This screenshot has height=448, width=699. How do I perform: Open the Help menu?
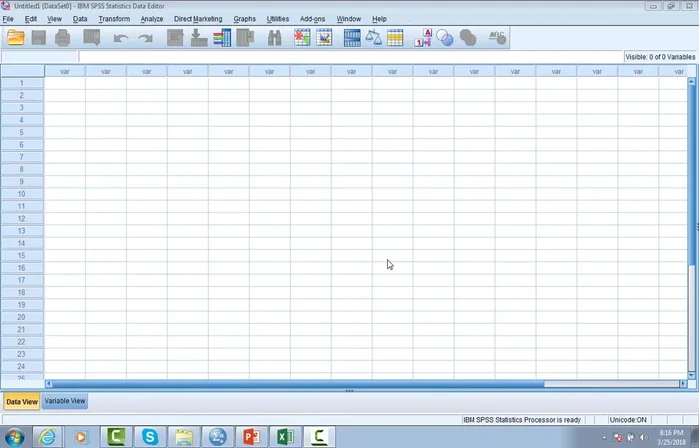[x=379, y=19]
